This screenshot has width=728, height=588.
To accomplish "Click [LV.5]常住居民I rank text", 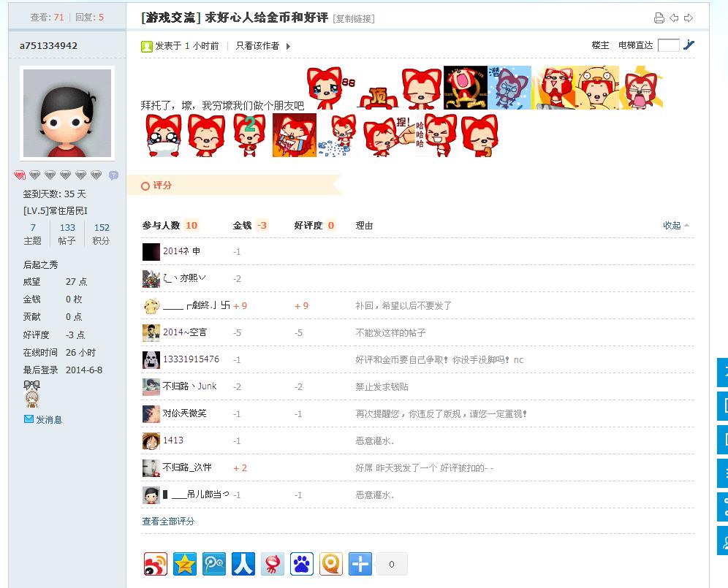I will [56, 210].
